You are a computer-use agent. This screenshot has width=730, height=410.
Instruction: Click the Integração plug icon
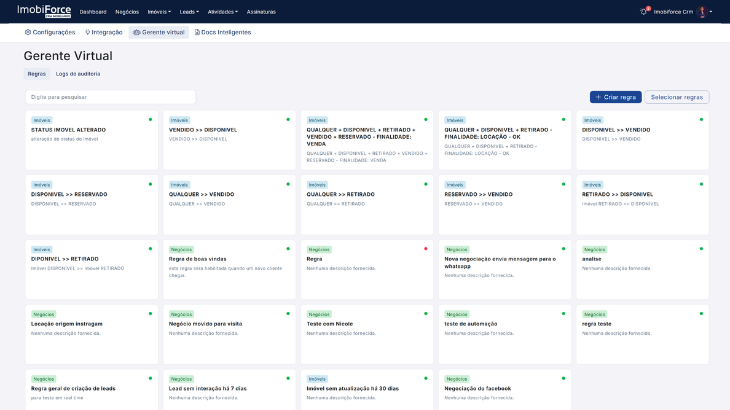(88, 32)
